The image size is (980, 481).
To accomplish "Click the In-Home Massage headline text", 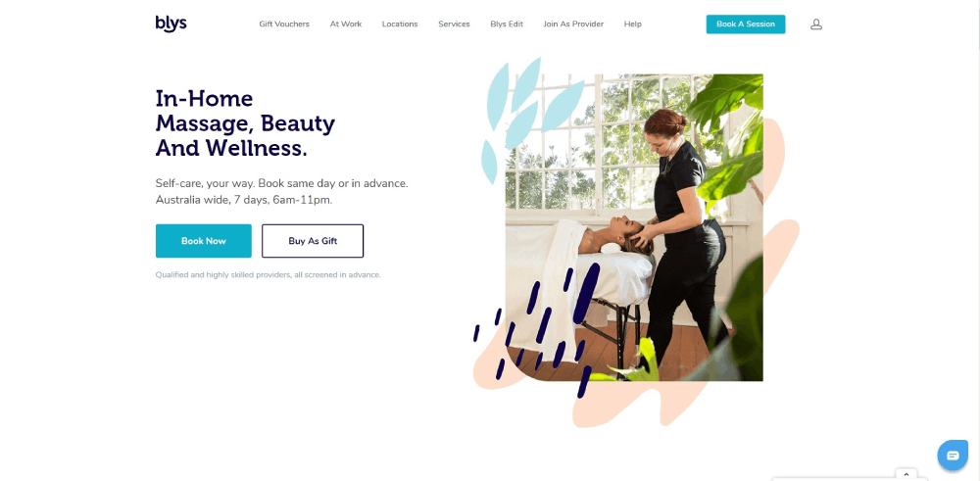I will click(x=245, y=123).
